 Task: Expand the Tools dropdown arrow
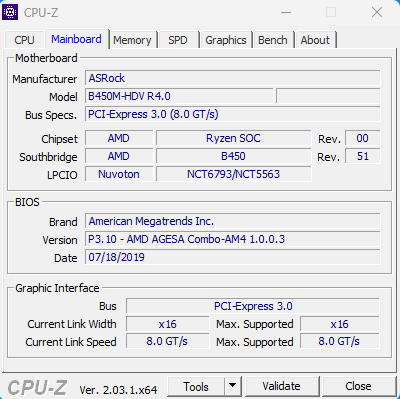click(x=233, y=387)
